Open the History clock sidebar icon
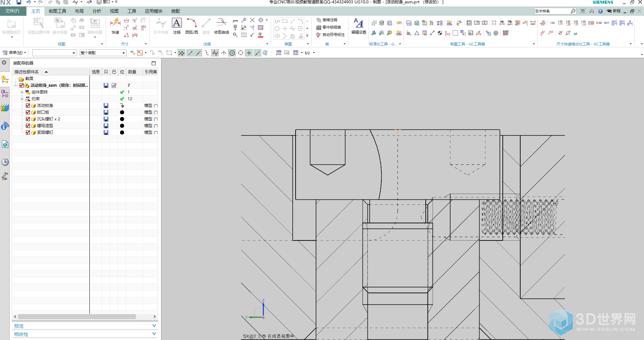The height and width of the screenshot is (340, 644). click(x=5, y=162)
